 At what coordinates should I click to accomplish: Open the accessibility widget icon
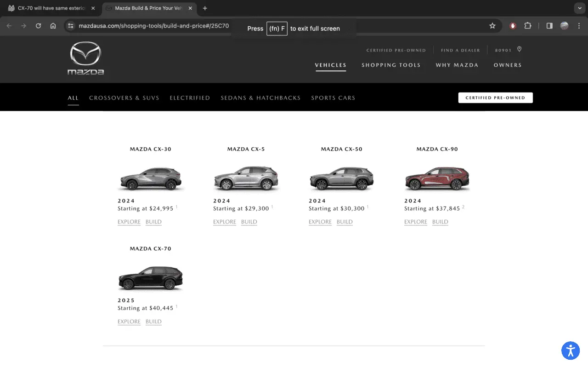coord(571,351)
